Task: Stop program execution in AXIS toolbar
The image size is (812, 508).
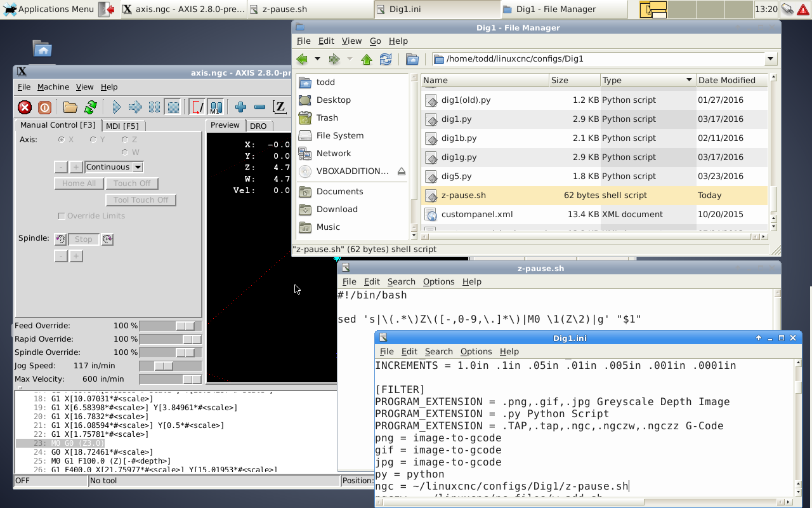Action: tap(173, 107)
